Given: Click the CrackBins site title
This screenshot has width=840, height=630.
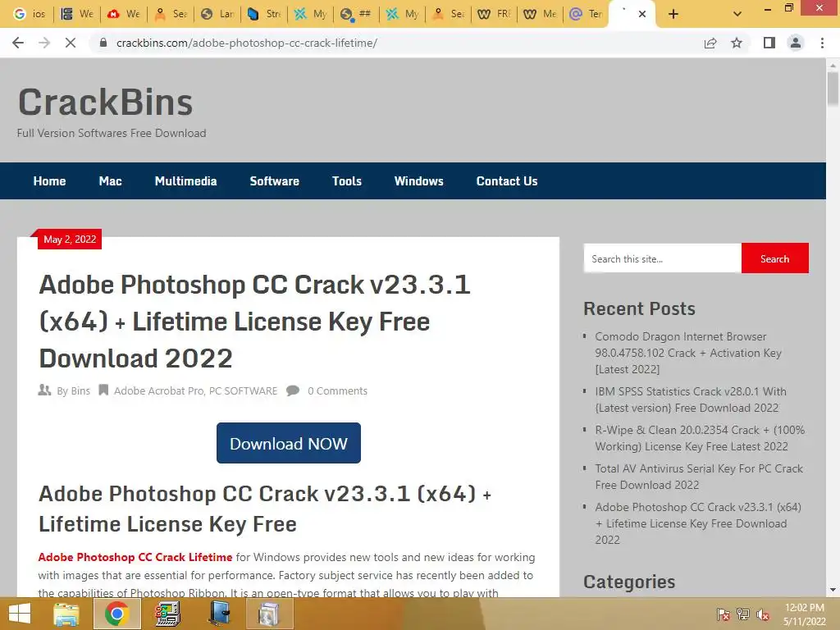Looking at the screenshot, I should click(x=106, y=102).
